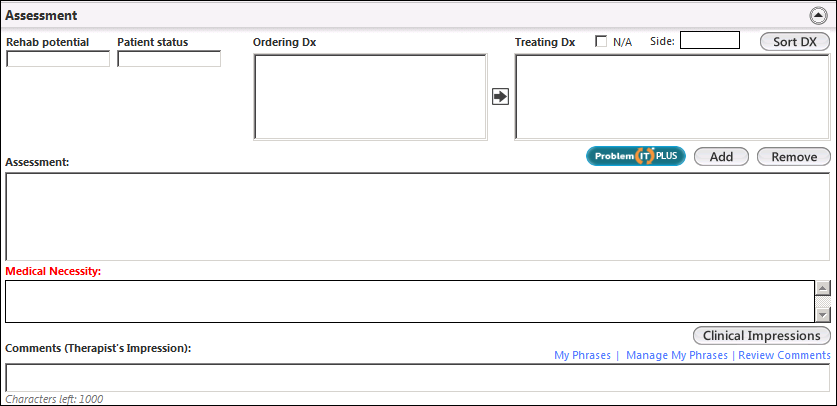Focus the Rehab potential field
837x406 pixels.
[x=58, y=59]
